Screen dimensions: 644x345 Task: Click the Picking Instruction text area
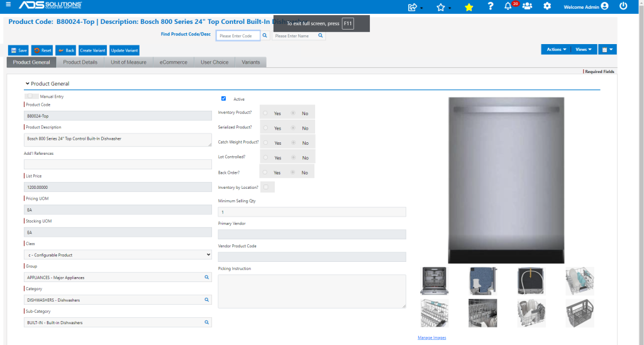[312, 291]
